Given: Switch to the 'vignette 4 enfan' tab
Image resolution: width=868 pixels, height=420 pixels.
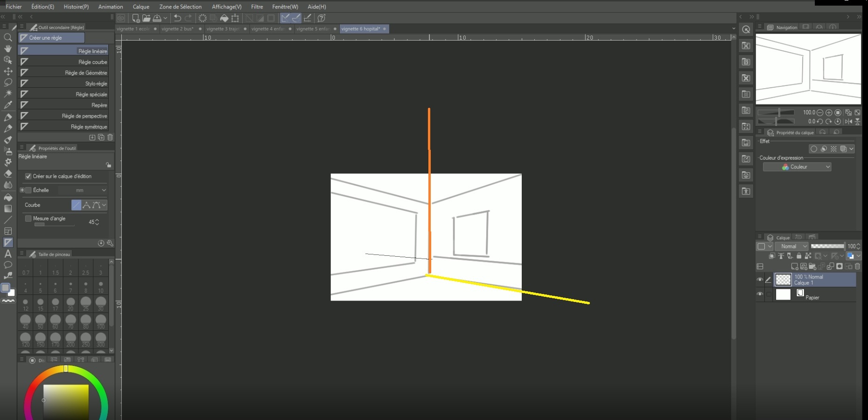Looking at the screenshot, I should pos(271,29).
